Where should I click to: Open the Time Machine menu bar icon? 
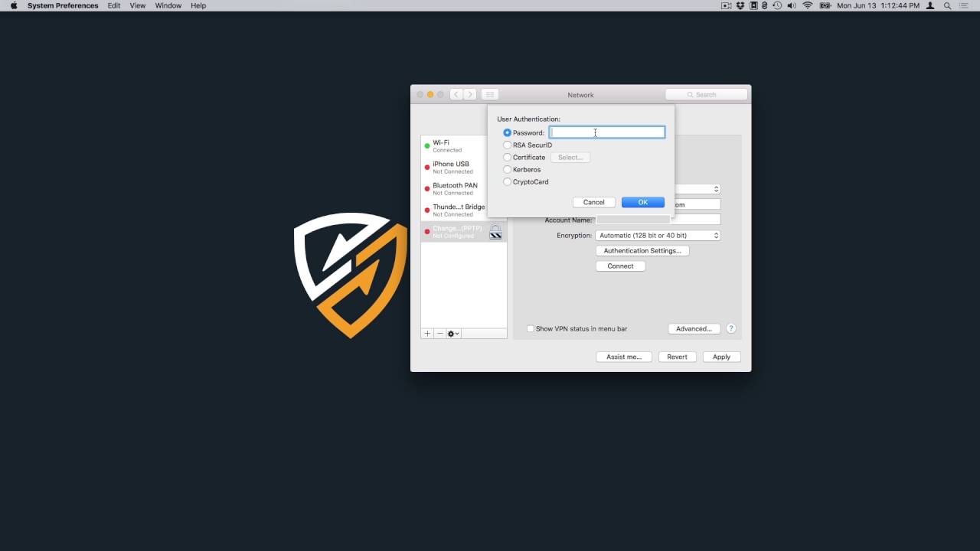coord(777,5)
